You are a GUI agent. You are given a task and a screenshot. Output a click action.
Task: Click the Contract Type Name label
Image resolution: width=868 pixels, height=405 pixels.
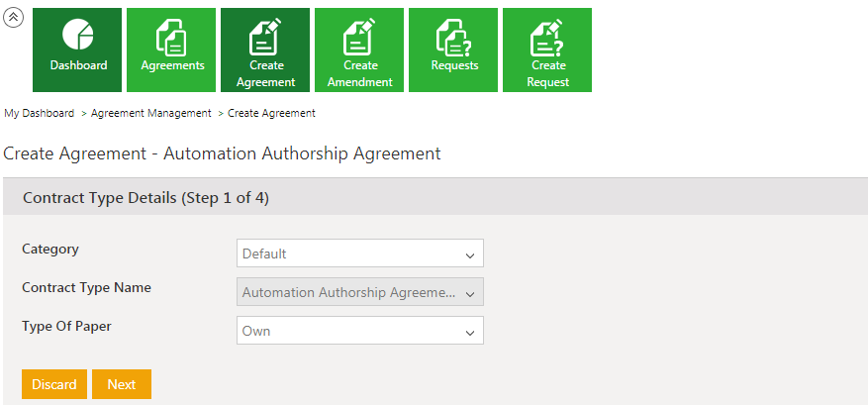[86, 288]
